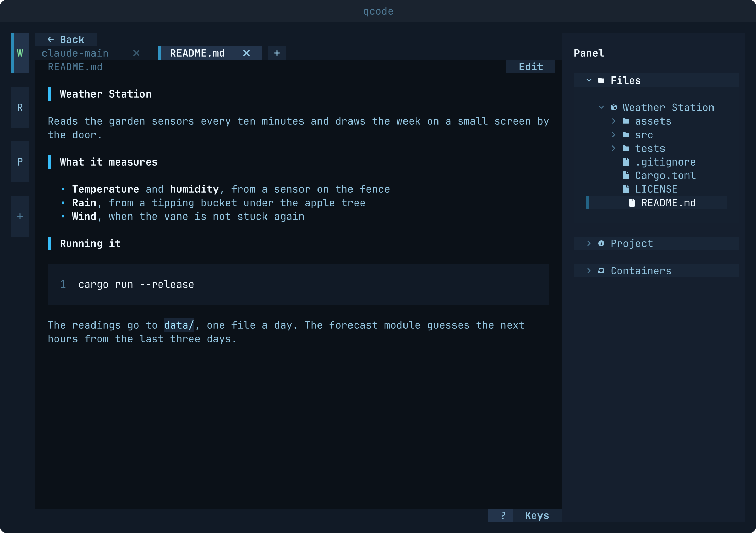Viewport: 756px width, 533px height.
Task: Close the README.md tab
Action: tap(246, 53)
